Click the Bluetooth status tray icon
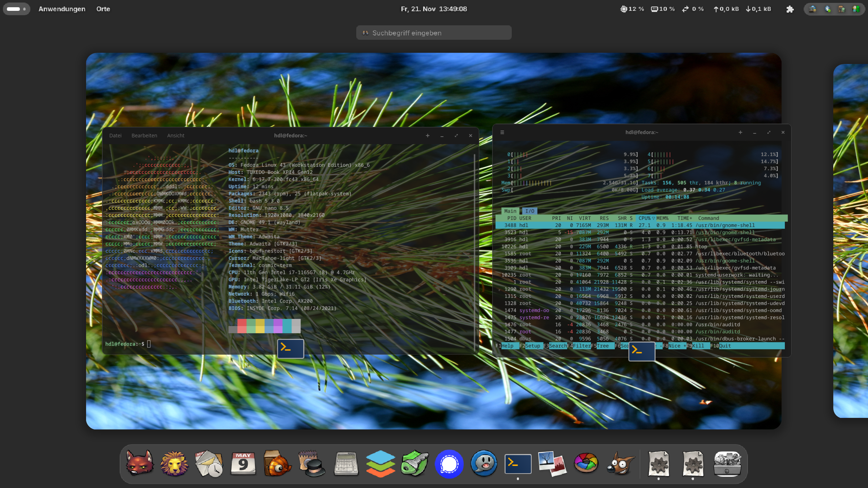This screenshot has width=868, height=488. (827, 9)
